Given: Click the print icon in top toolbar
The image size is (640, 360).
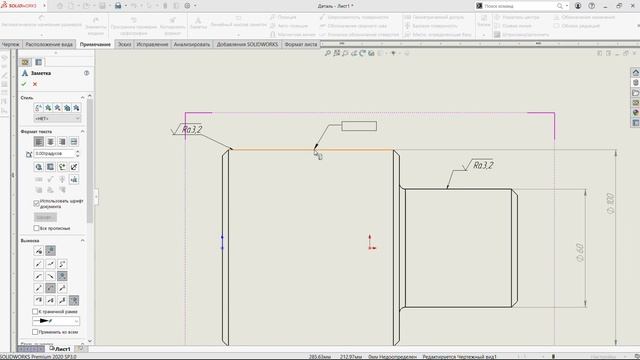Looking at the screenshot, I should tap(118, 6).
